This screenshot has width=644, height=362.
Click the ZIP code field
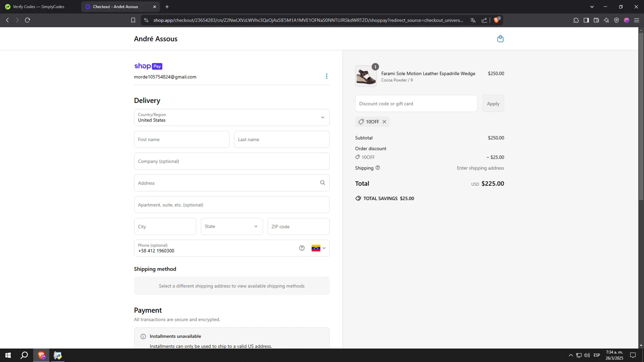pos(298,226)
